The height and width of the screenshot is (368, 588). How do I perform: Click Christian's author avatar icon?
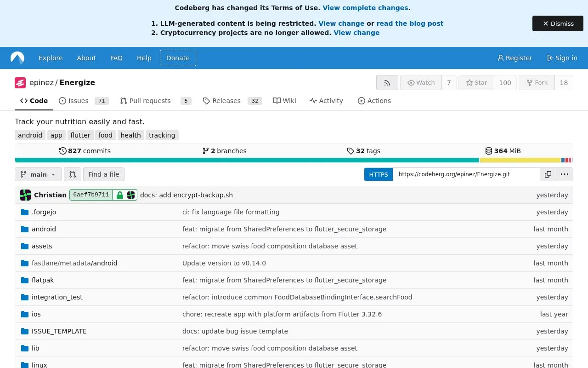coord(25,195)
